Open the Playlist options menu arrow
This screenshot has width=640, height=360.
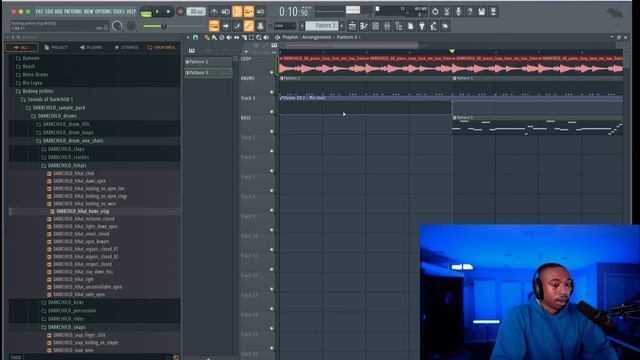(188, 38)
